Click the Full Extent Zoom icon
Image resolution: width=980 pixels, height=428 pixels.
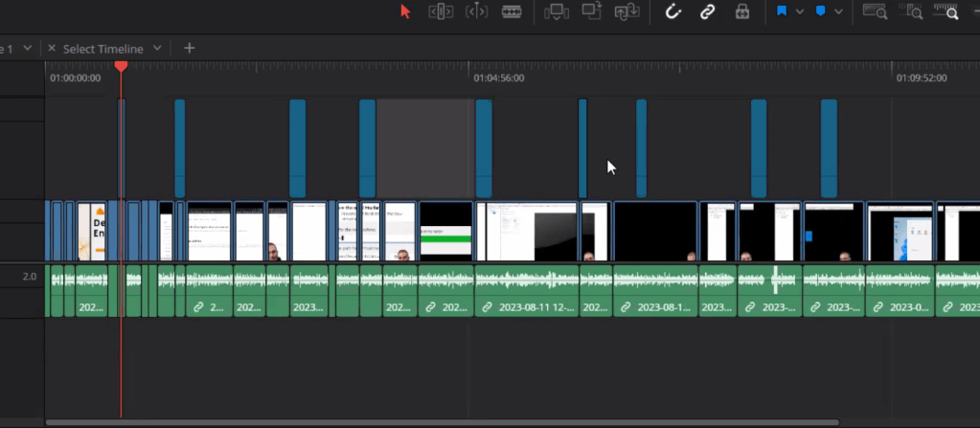click(x=875, y=11)
